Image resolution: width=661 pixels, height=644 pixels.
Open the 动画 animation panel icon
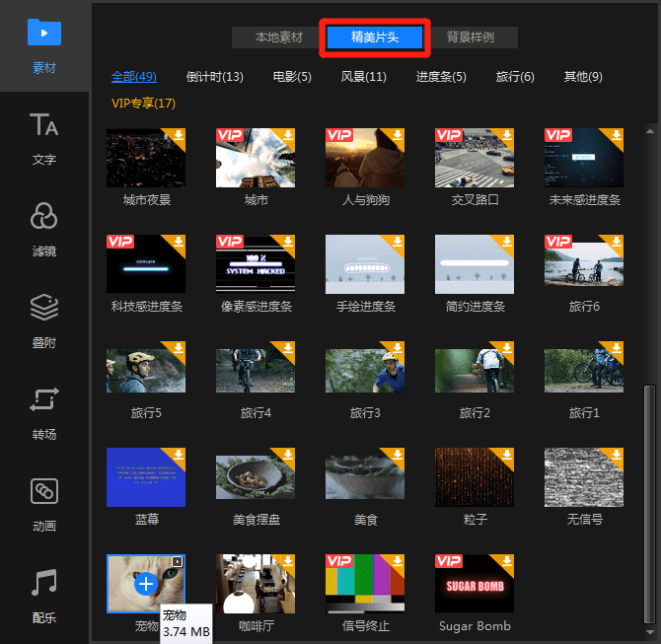[x=44, y=491]
